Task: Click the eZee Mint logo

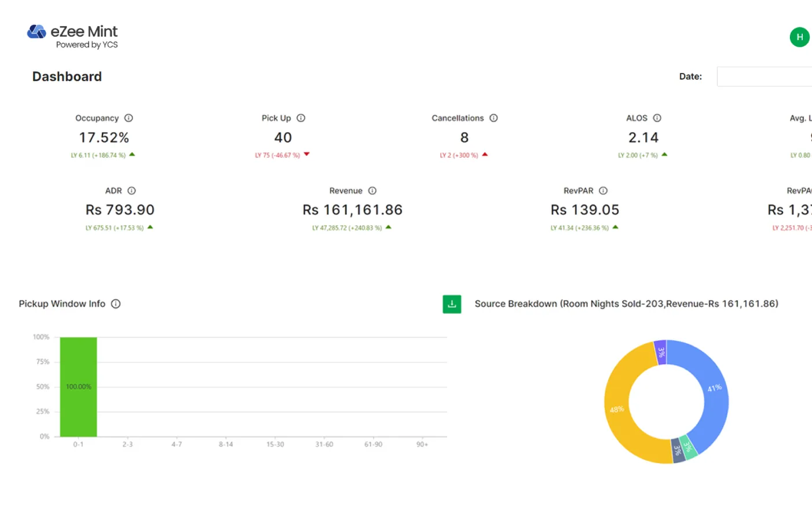Action: (x=72, y=36)
